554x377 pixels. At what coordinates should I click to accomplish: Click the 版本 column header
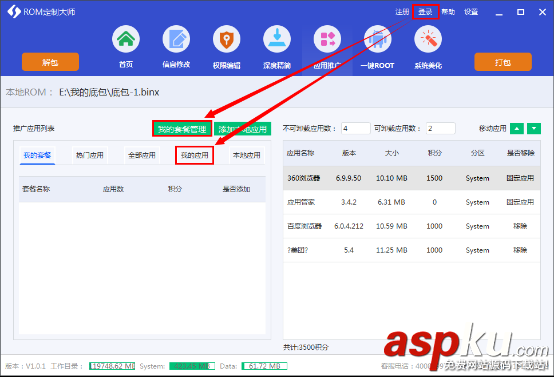pyautogui.click(x=349, y=153)
